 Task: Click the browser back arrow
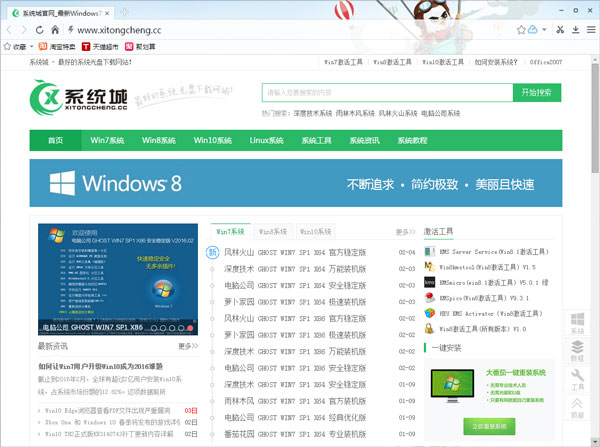point(10,30)
